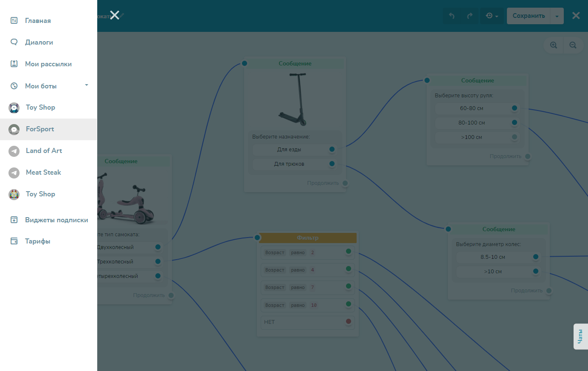Open the Тарифы page
The height and width of the screenshot is (371, 588).
point(37,241)
